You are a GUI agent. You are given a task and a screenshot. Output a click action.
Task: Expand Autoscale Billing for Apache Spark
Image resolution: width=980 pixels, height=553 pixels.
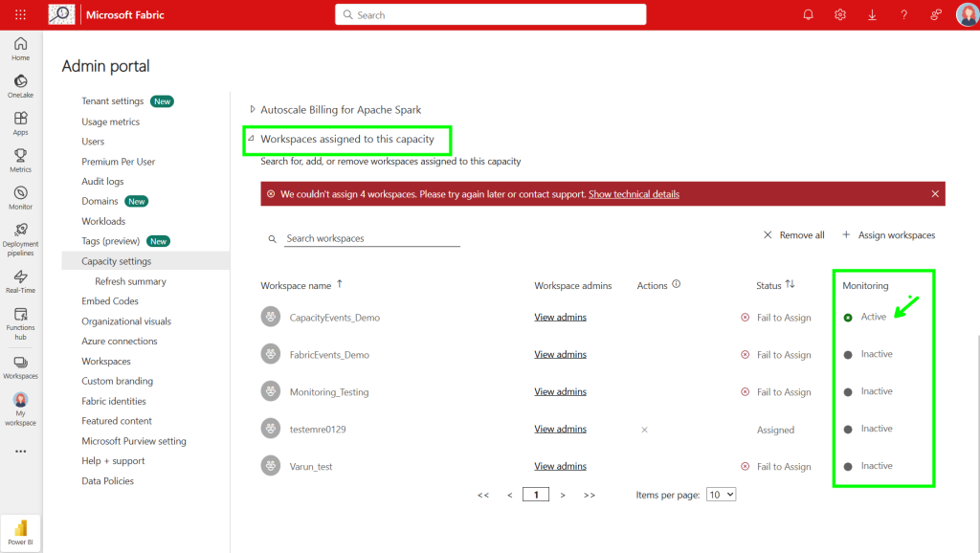(x=253, y=110)
